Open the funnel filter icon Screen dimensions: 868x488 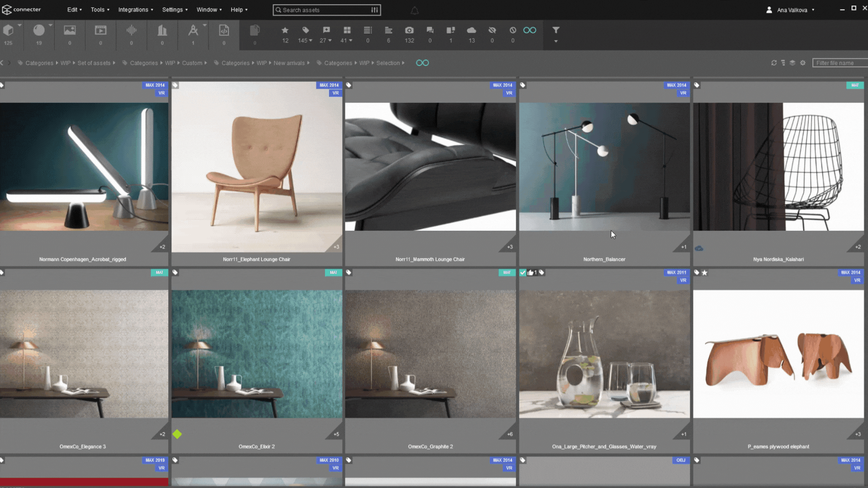(x=556, y=30)
